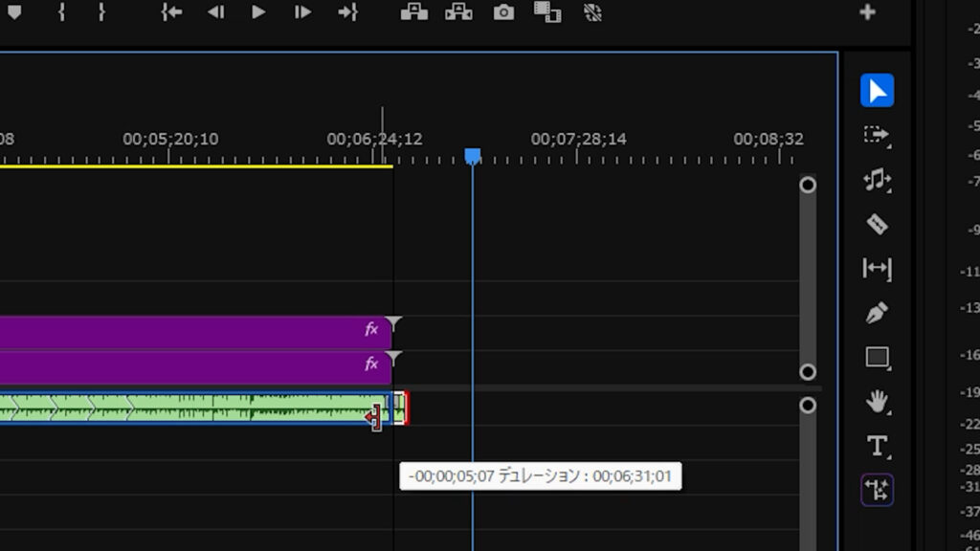This screenshot has height=551, width=980.
Task: Click the top vertical zoom scrollbar handle
Action: [x=808, y=185]
